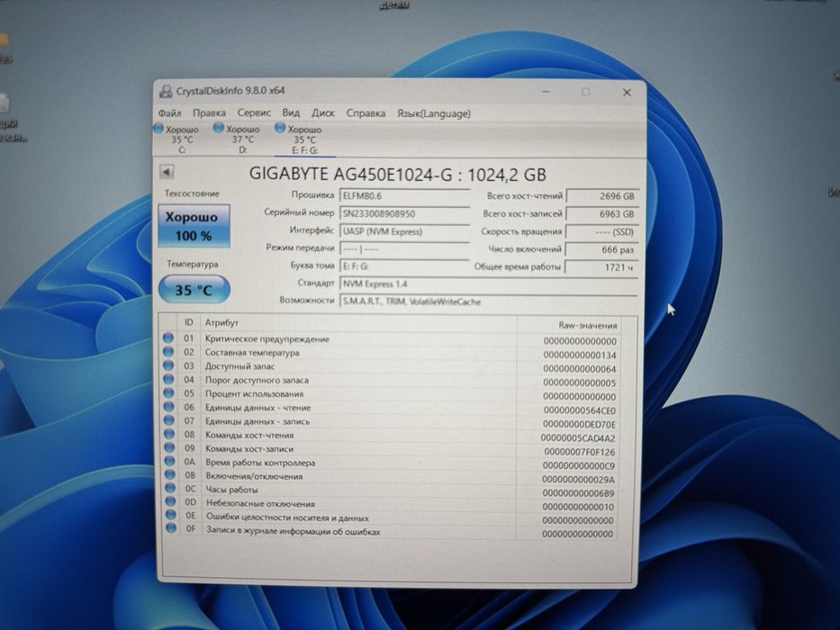This screenshot has width=840, height=630.
Task: Click the serial number field SN233008908950
Action: coord(404,213)
